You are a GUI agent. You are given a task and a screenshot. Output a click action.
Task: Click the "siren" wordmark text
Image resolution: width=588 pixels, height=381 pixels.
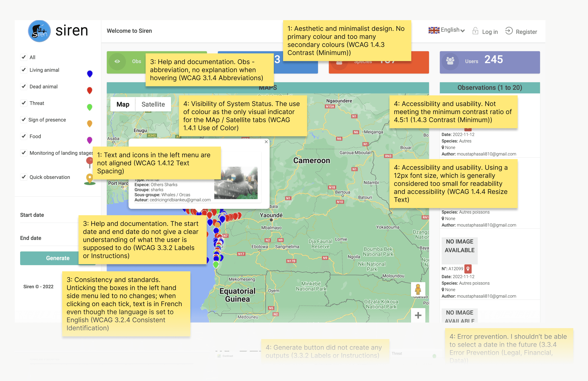(x=72, y=31)
